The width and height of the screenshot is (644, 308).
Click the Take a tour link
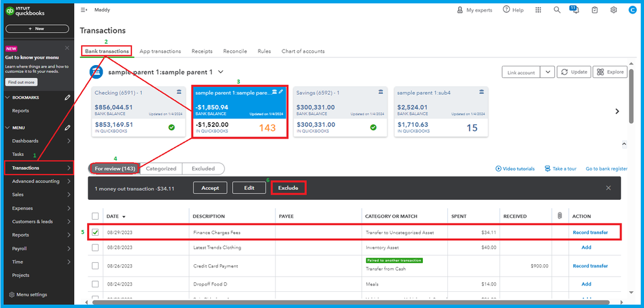coord(561,168)
